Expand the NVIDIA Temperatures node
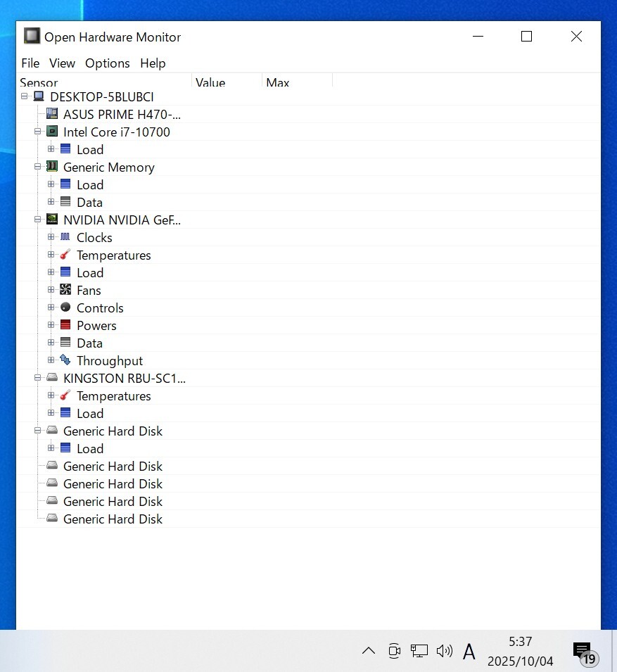Screen dimensions: 617x672 pos(51,254)
